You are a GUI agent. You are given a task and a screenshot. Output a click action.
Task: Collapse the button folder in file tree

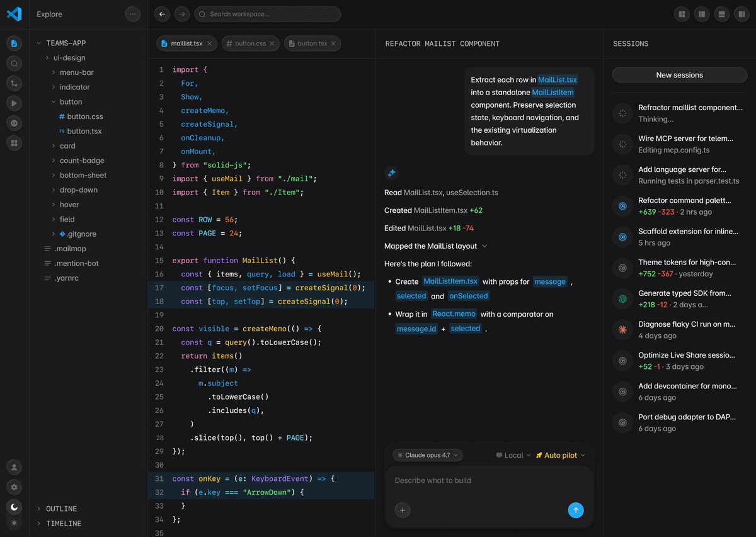pyautogui.click(x=67, y=102)
